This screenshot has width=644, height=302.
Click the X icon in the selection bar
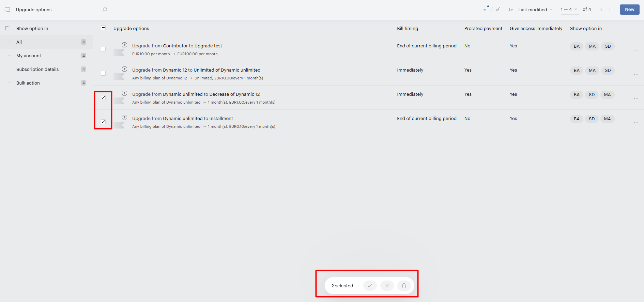click(x=387, y=286)
